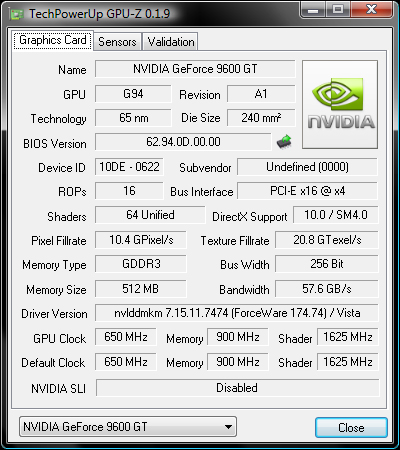Click the Name field NVIDIA GeForce 9600 GT

click(195, 69)
